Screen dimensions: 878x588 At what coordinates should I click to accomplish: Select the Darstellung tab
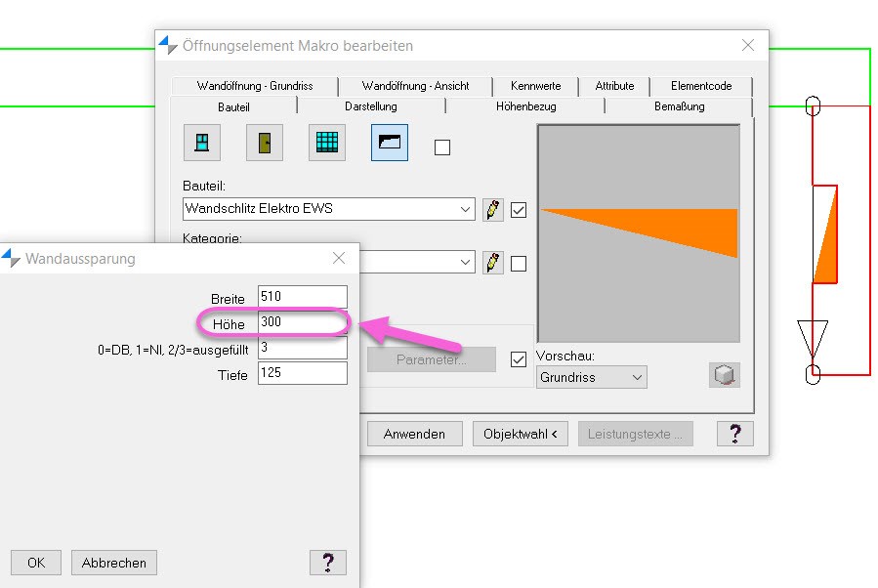click(371, 106)
